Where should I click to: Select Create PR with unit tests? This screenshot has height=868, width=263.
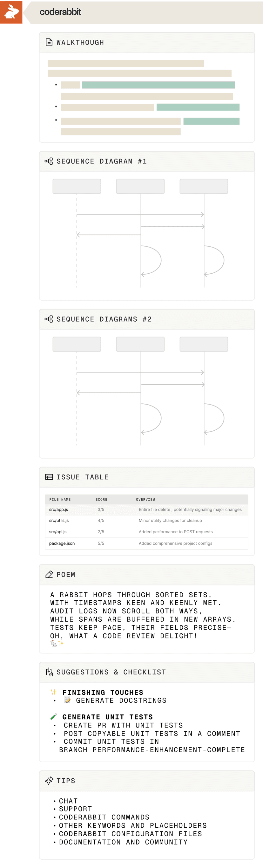[123, 725]
